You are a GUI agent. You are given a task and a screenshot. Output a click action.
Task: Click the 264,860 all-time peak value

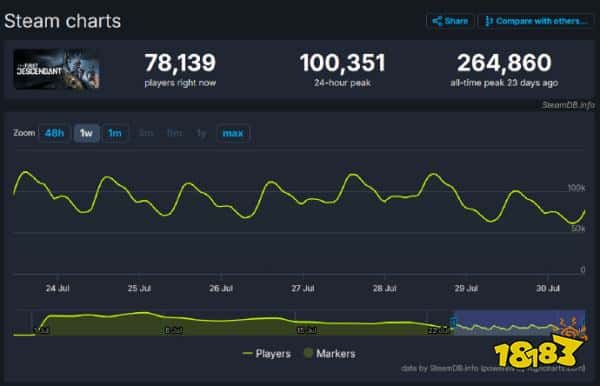point(504,63)
